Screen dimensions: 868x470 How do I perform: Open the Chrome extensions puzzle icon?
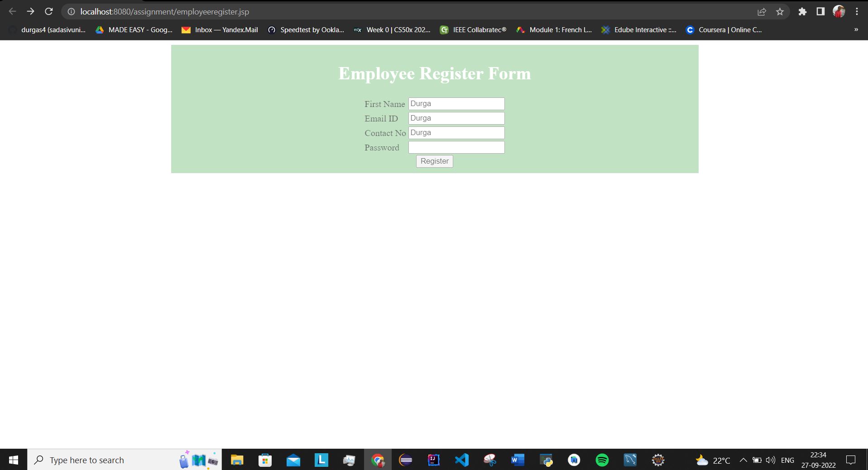tap(803, 11)
